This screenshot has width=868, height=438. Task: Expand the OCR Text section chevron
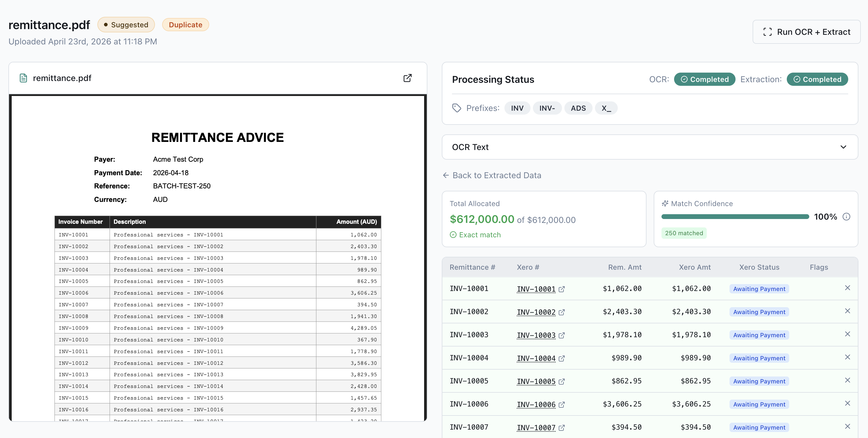[843, 147]
